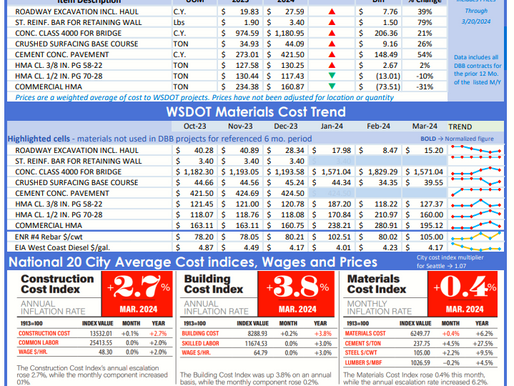
Task: Open the Commercial HMA trend sparkline
Action: pos(476,225)
